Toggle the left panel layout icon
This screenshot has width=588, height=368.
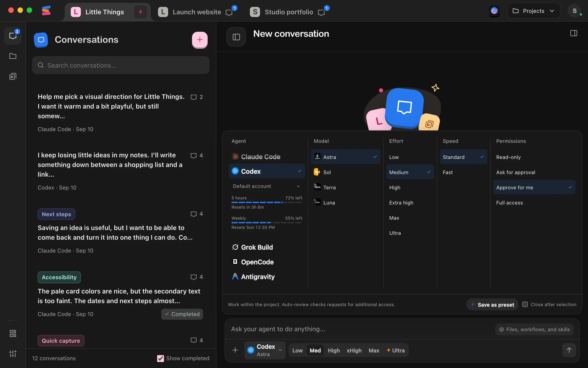(236, 37)
